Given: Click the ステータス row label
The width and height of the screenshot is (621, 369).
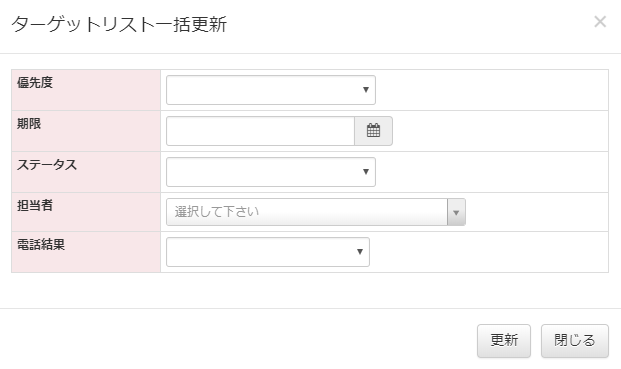Looking at the screenshot, I should tap(47, 165).
